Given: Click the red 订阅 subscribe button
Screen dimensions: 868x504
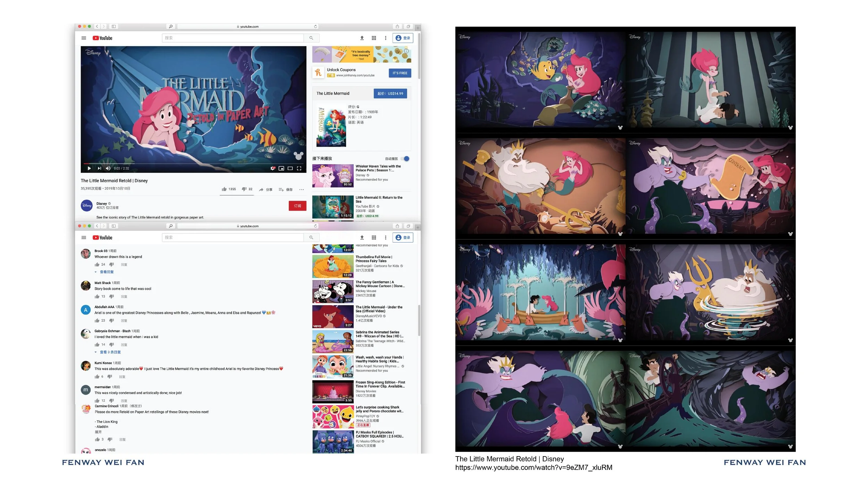Looking at the screenshot, I should 298,206.
